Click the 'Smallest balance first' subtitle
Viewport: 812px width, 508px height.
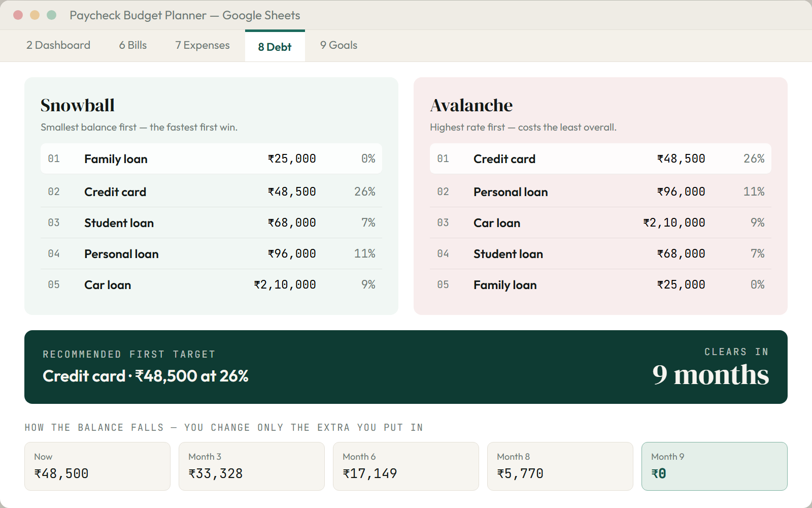[139, 127]
